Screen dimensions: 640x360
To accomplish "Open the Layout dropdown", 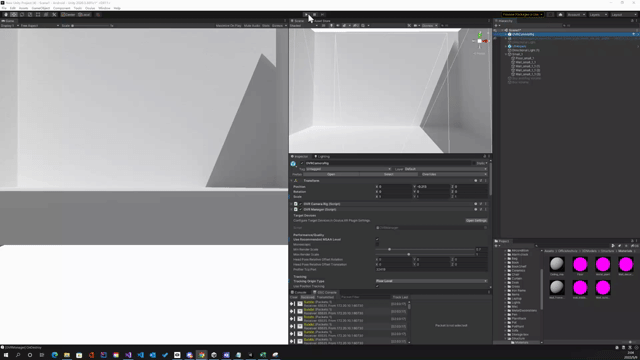I will [624, 15].
